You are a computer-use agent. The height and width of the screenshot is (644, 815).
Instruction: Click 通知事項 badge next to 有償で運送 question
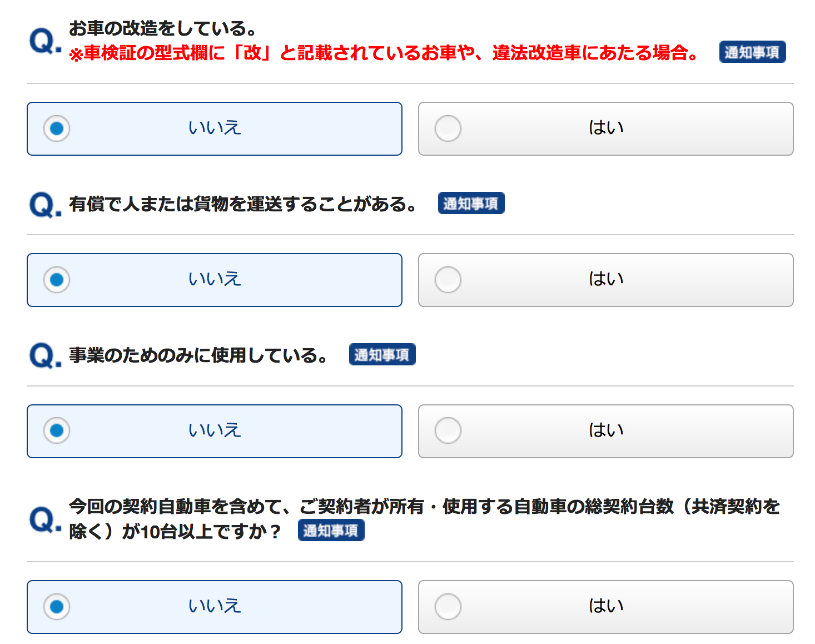(x=471, y=204)
